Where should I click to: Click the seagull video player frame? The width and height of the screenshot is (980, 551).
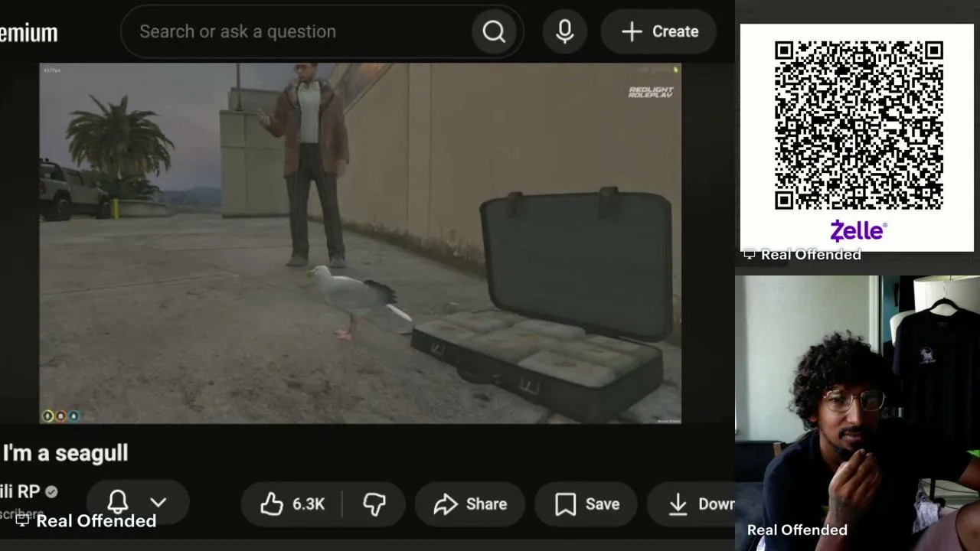(x=360, y=243)
